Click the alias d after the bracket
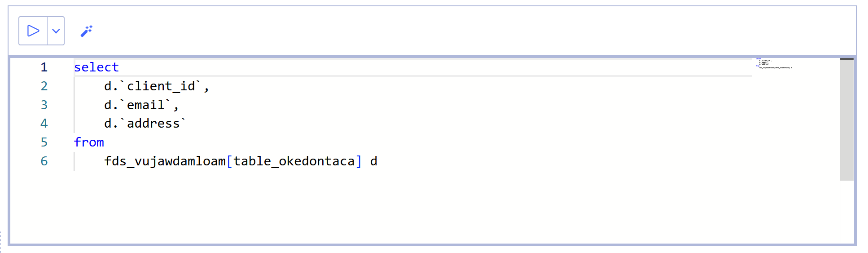Viewport: 868px width, 253px height. 374,161
